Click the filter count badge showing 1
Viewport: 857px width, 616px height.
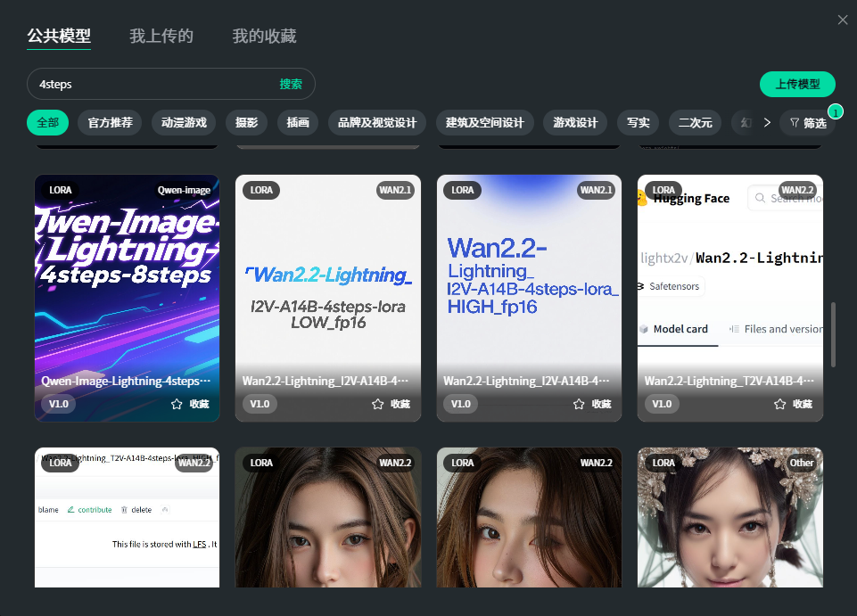835,112
